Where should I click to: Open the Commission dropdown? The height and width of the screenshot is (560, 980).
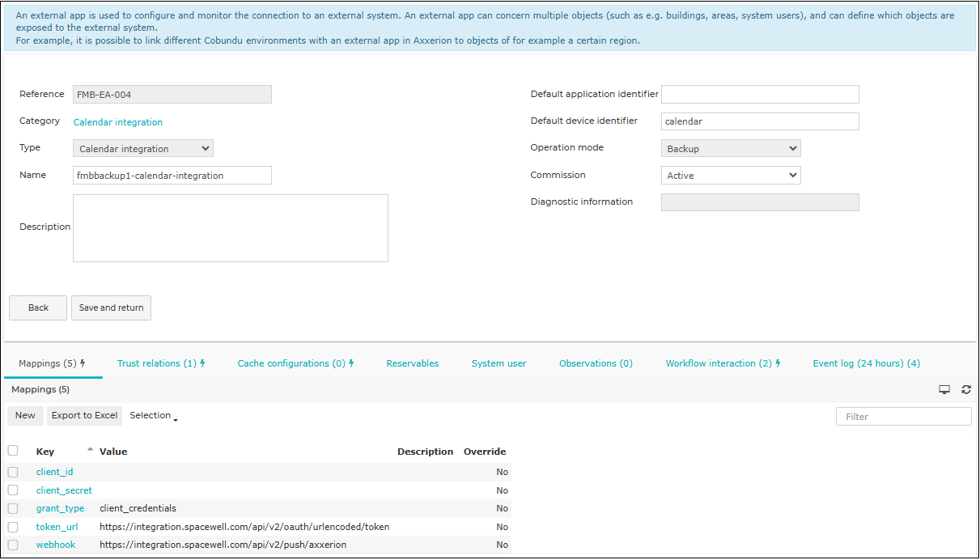click(x=731, y=175)
